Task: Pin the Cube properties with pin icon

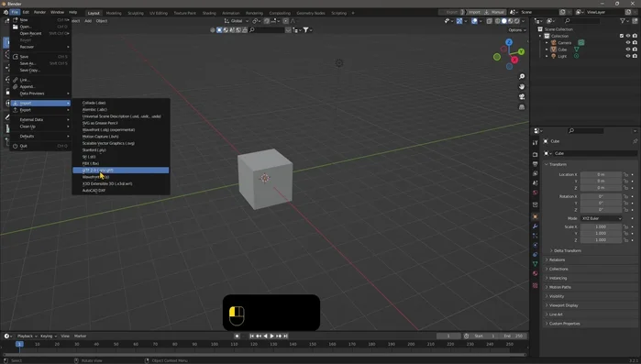Action: [635, 141]
